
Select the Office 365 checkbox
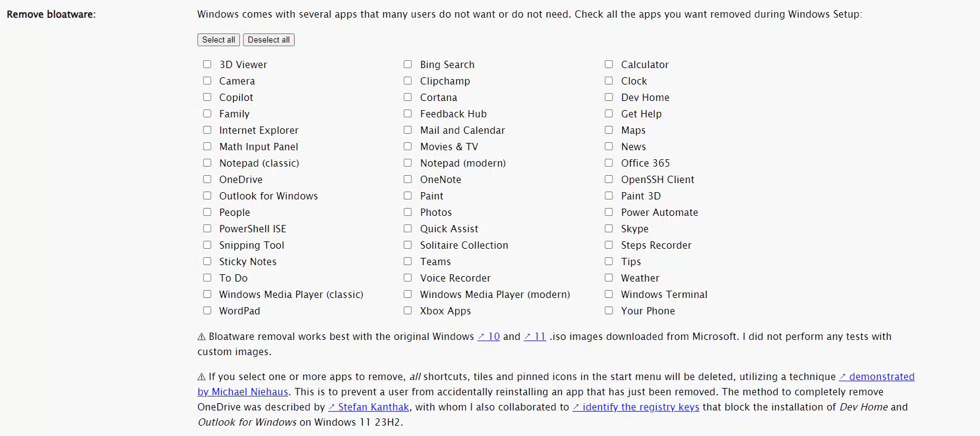(609, 162)
